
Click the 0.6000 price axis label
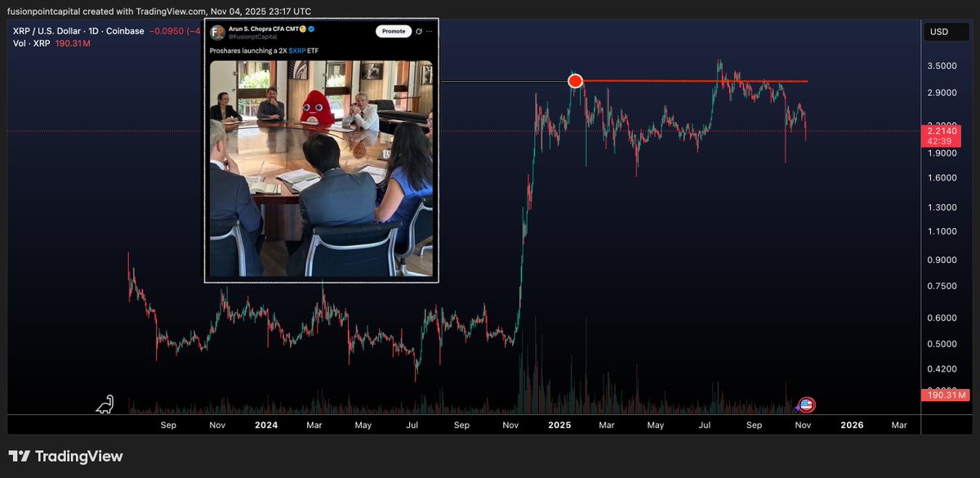point(942,318)
